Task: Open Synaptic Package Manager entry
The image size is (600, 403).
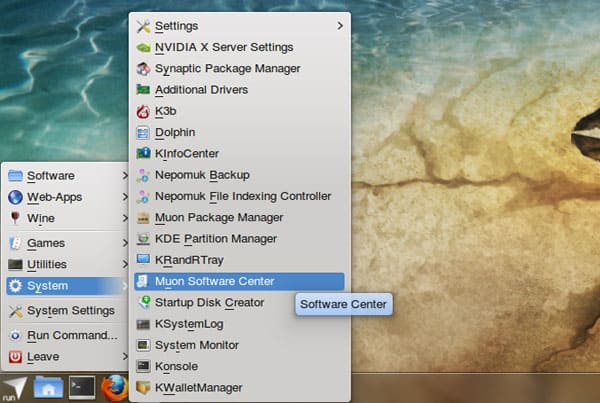Action: 239,69
